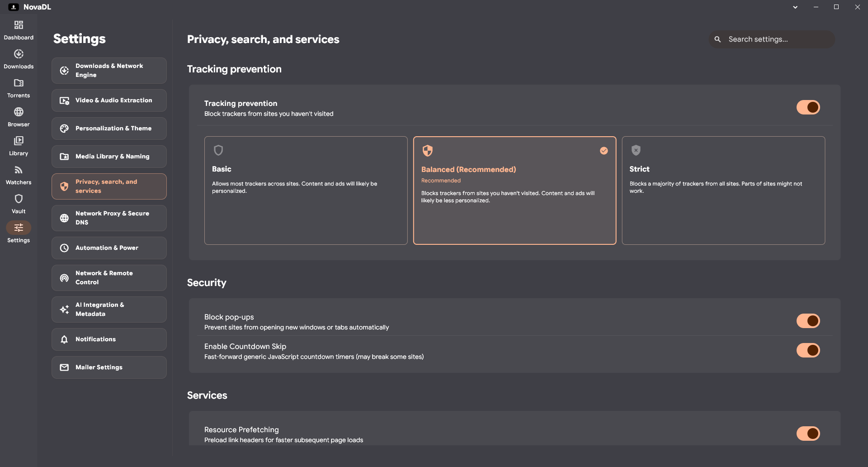Click 'Block trackers from sites you haven't visited'
Viewport: 868px width, 467px height.
269,114
